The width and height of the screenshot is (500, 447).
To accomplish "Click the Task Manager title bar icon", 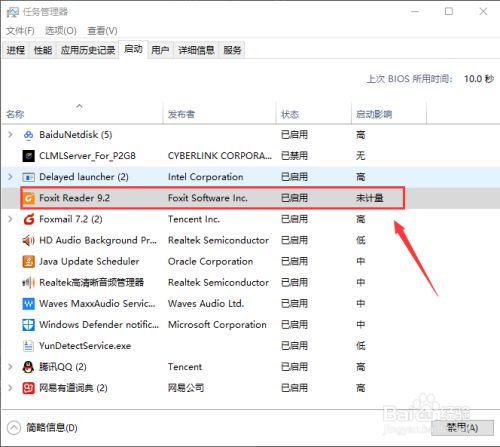I will click(x=13, y=12).
